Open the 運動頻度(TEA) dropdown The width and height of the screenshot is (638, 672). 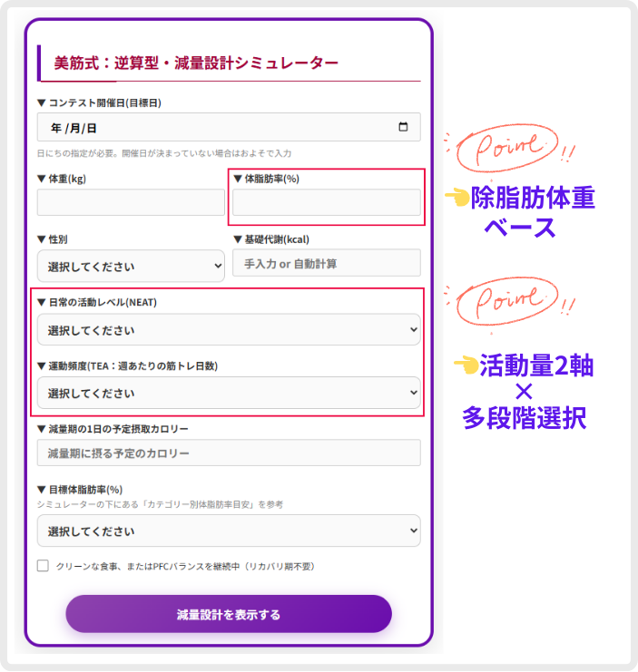click(x=229, y=393)
